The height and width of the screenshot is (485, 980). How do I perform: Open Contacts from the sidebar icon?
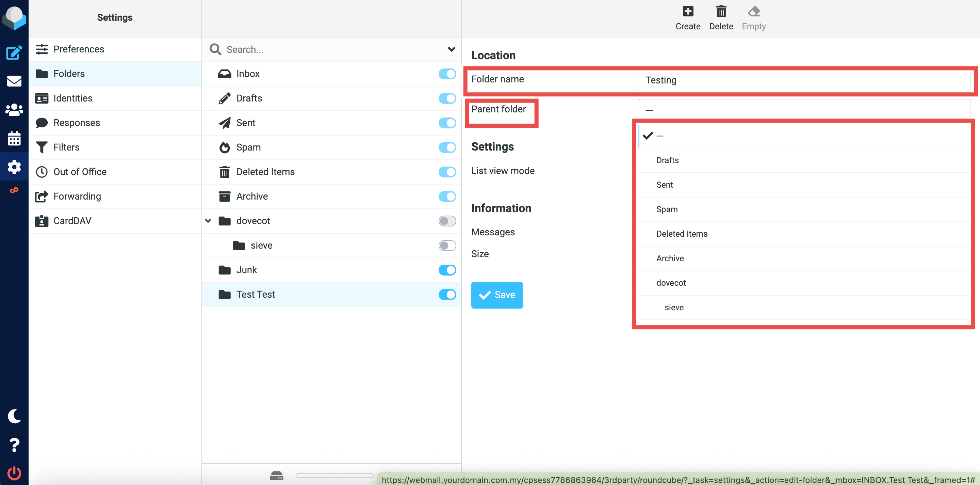tap(14, 110)
